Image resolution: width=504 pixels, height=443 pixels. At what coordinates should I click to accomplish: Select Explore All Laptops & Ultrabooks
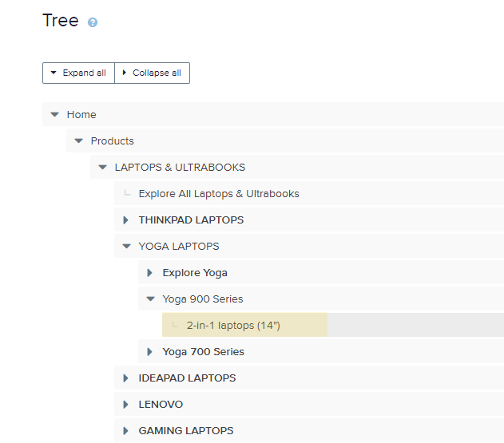click(219, 194)
